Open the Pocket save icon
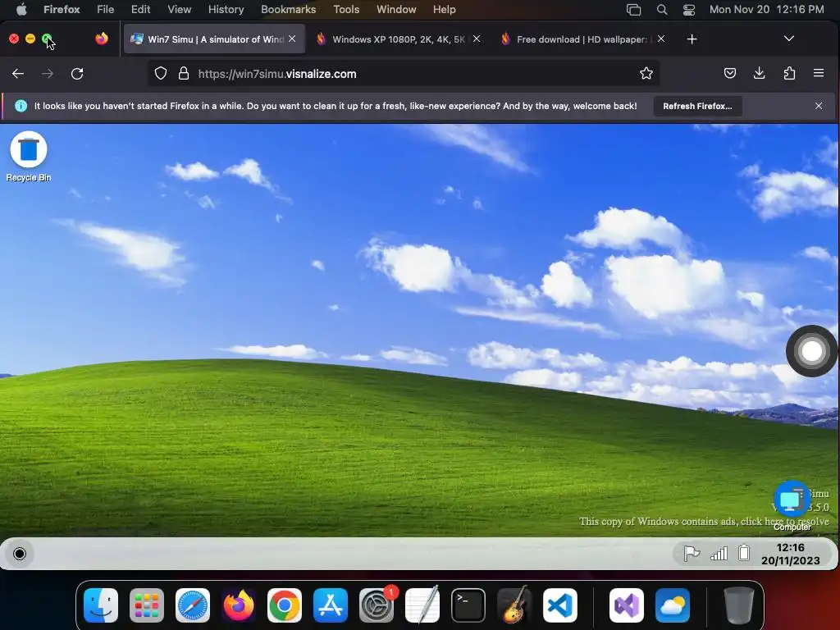The width and height of the screenshot is (840, 630). pyautogui.click(x=729, y=73)
